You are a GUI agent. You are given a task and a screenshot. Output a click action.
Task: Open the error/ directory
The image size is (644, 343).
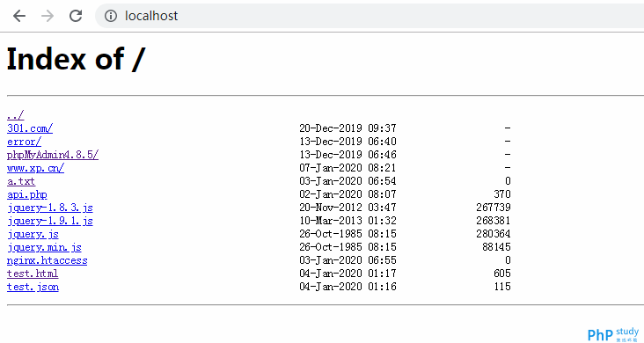click(x=24, y=142)
